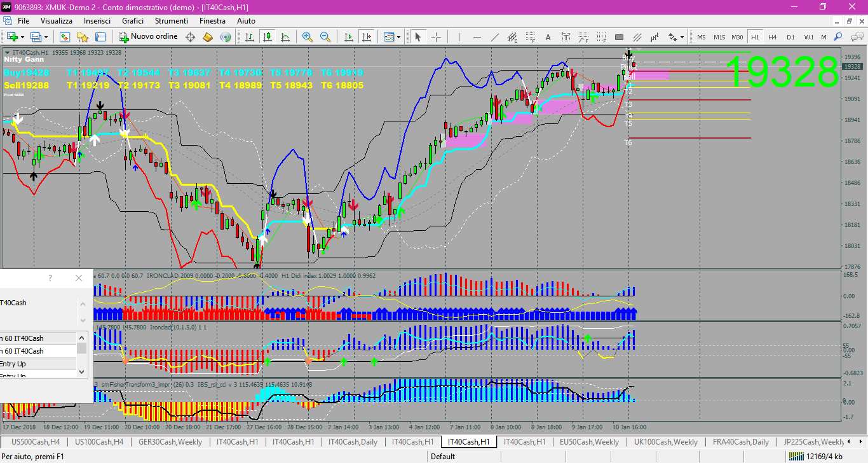Switch chart to Bar Chart mode

click(x=250, y=37)
